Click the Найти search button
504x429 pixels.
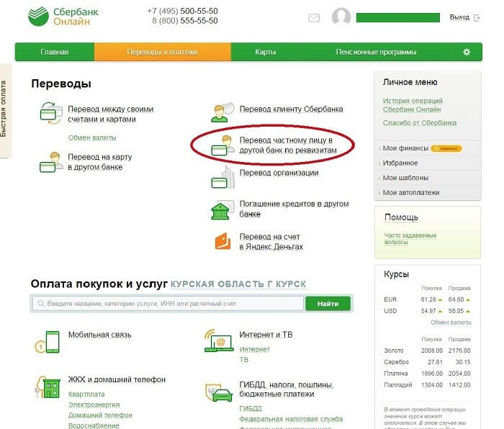coord(328,304)
